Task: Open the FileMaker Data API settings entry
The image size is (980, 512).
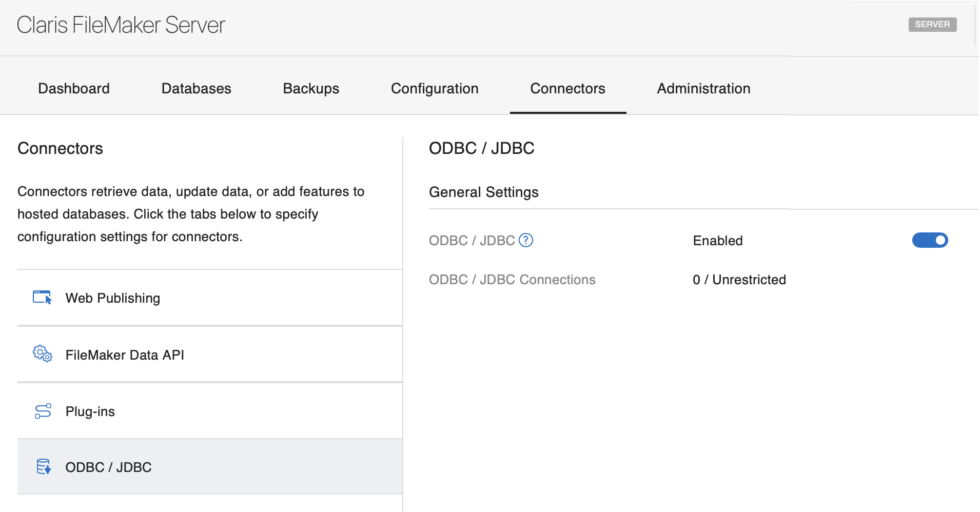Action: (125, 355)
